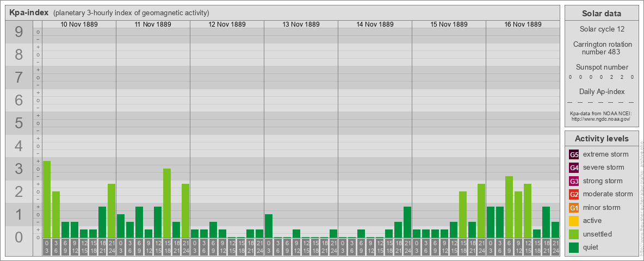The width and height of the screenshot is (644, 261).
Task: Click the 15 Nov 1889 21-24h bar
Action: point(481,210)
